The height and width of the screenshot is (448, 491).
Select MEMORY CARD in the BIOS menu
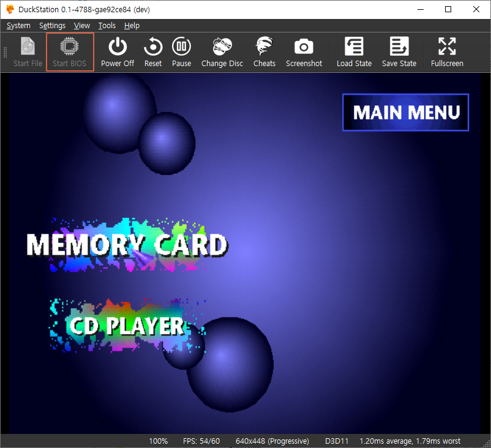pyautogui.click(x=127, y=245)
